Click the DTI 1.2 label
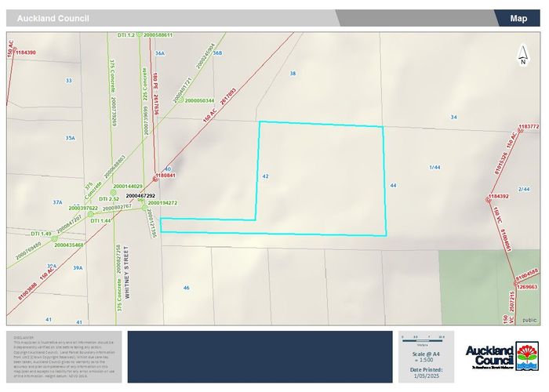The image size is (549, 392). 126,35
